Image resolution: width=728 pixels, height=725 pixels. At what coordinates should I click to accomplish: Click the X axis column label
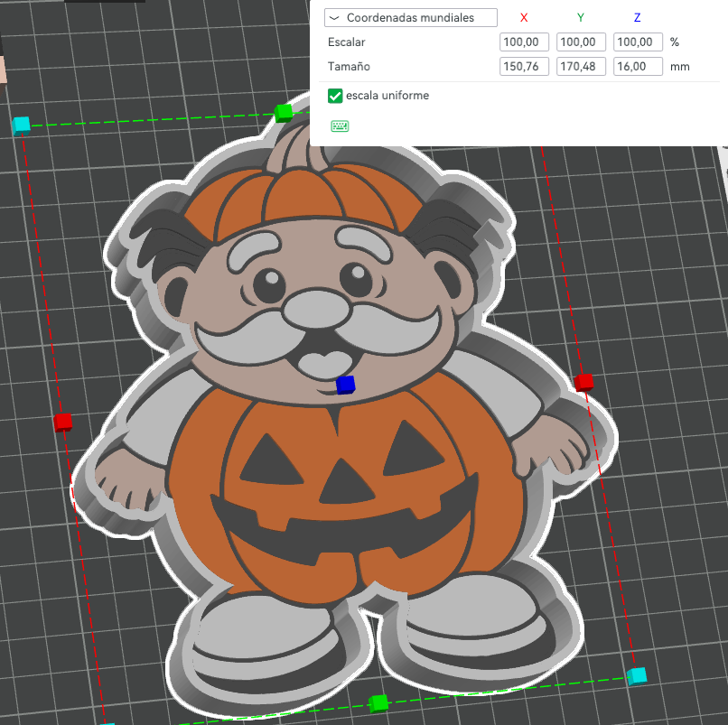tap(524, 18)
